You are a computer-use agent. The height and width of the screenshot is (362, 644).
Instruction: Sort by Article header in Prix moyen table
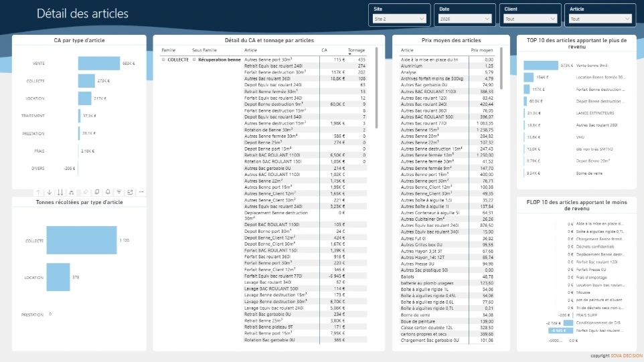pyautogui.click(x=407, y=50)
